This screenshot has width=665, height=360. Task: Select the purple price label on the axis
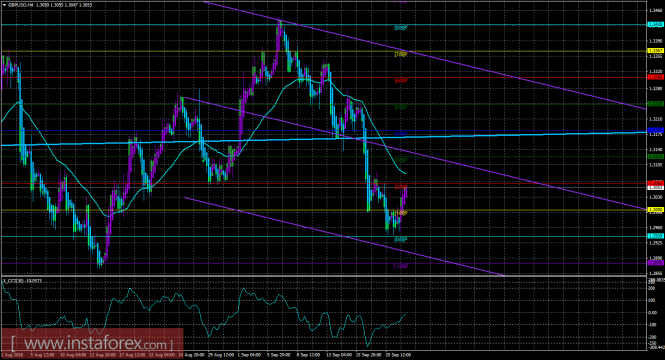(655, 262)
